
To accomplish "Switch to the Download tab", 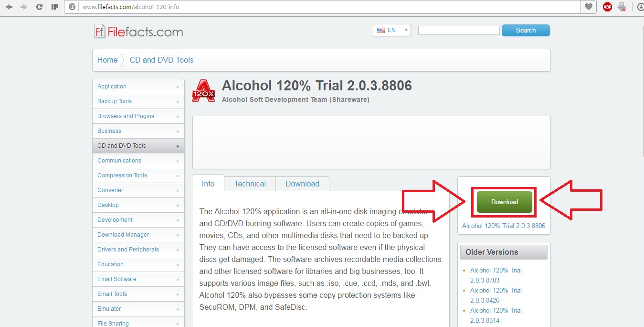I will pyautogui.click(x=302, y=184).
